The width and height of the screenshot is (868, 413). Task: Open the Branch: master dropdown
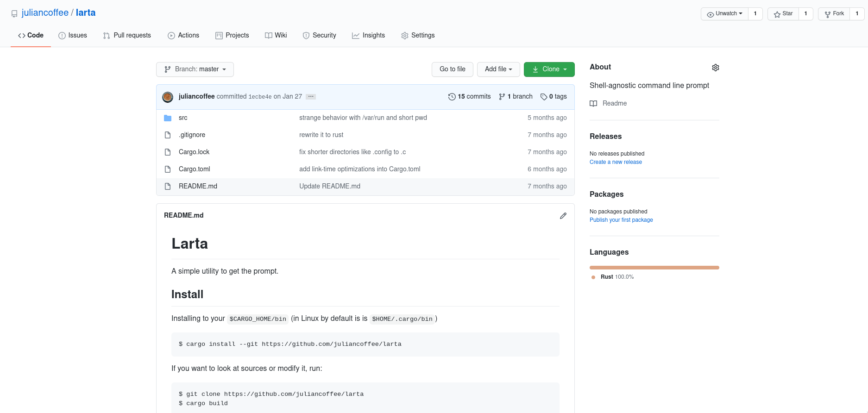pos(195,69)
